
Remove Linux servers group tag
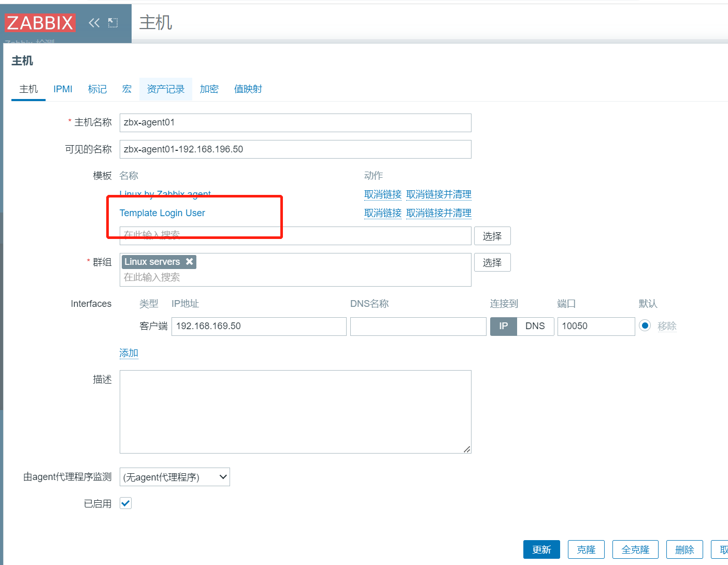190,262
